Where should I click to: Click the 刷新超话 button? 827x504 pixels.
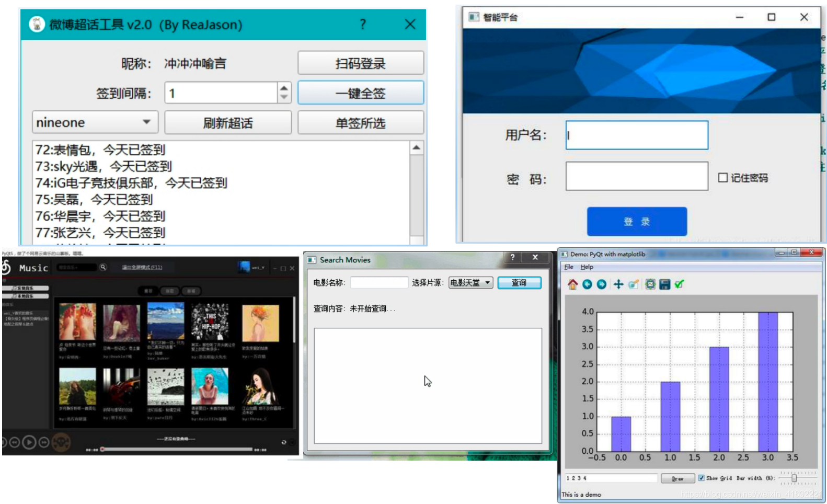point(228,123)
